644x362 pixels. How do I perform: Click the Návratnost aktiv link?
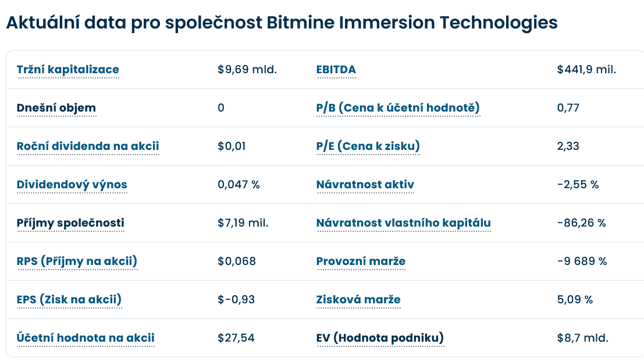point(365,185)
